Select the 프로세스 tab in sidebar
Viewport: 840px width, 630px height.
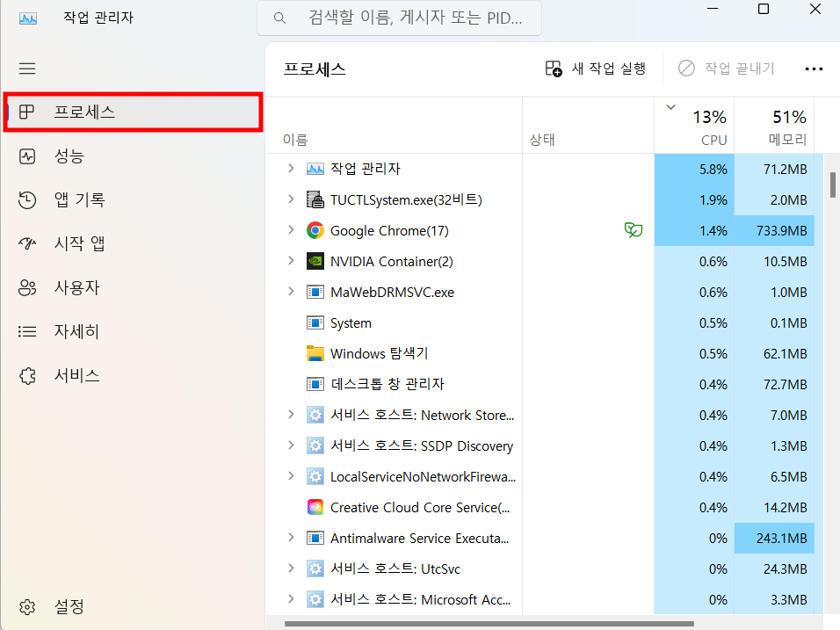133,112
